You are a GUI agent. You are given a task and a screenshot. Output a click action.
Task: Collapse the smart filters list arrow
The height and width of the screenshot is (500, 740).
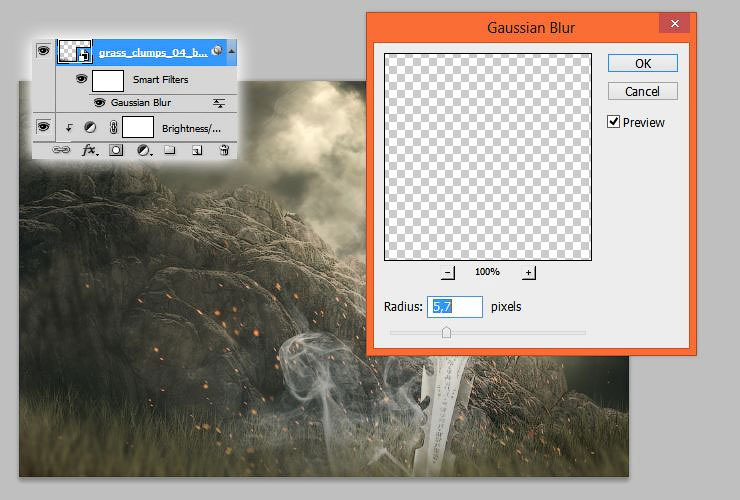pos(231,51)
